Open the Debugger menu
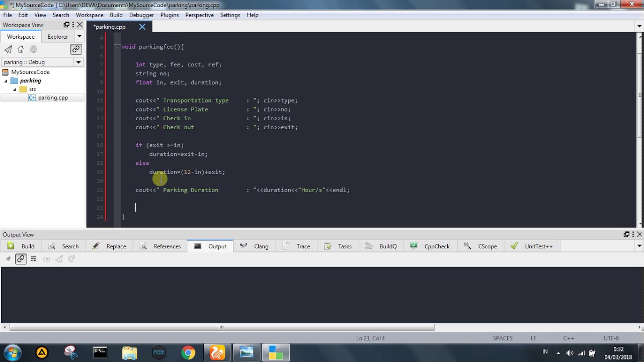Image resolution: width=644 pixels, height=362 pixels. pyautogui.click(x=141, y=15)
